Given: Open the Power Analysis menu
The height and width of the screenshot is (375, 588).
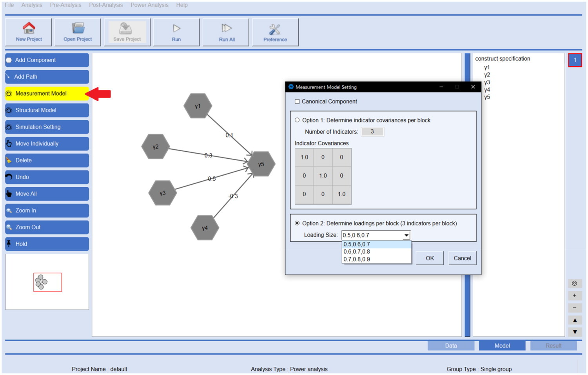Looking at the screenshot, I should [x=149, y=5].
